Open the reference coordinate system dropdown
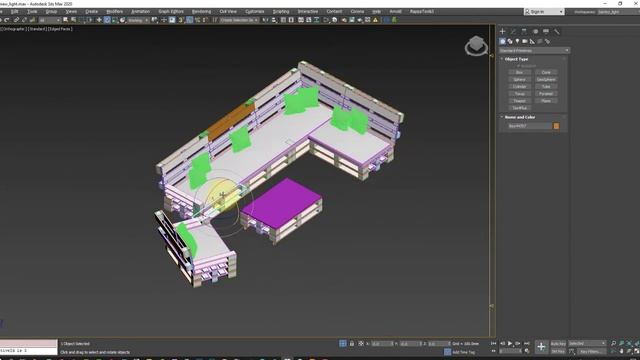640x360 pixels. tap(138, 20)
